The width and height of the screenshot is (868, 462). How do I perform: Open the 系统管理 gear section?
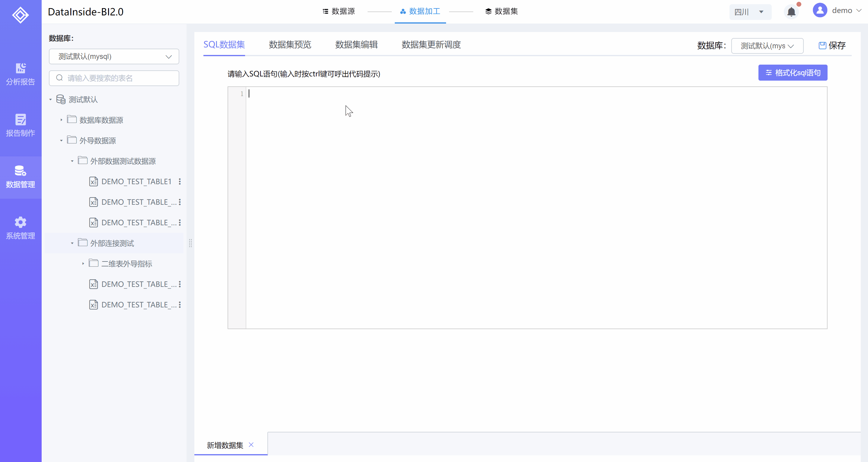[21, 228]
